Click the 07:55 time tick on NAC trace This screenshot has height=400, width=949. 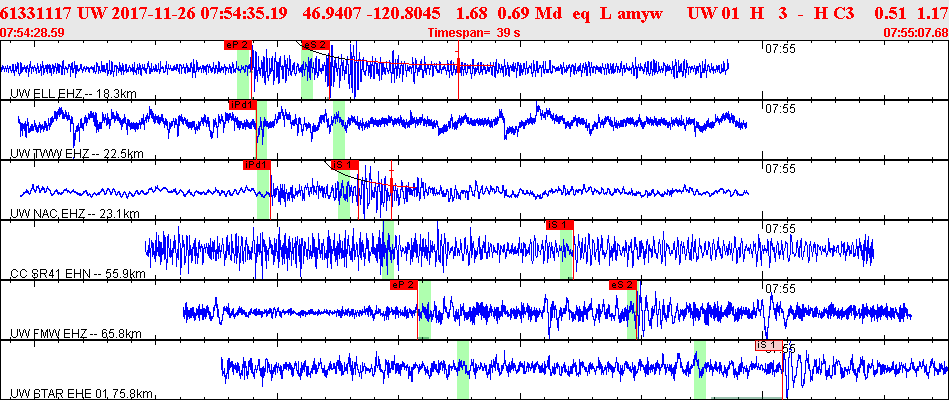tap(780, 169)
